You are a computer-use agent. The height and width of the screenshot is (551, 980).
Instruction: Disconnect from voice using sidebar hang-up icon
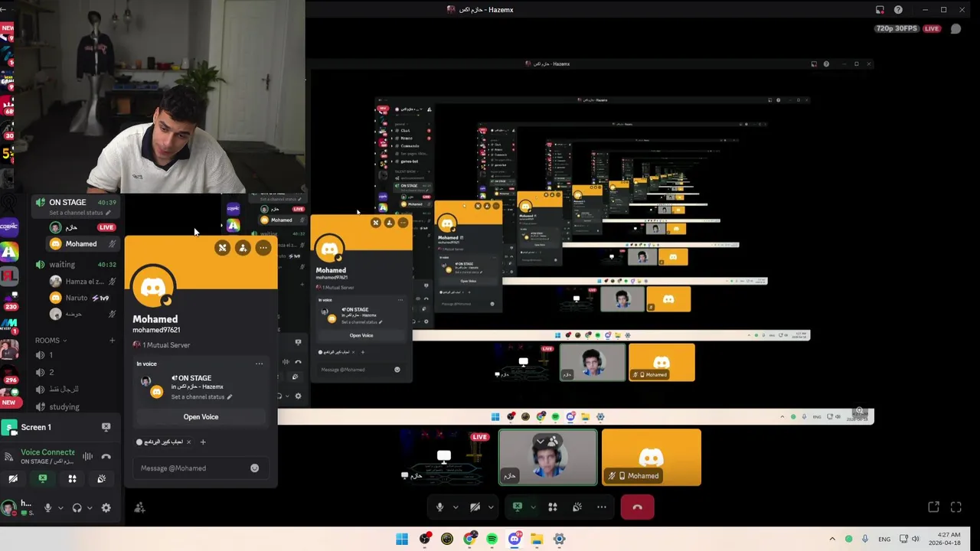click(x=106, y=457)
